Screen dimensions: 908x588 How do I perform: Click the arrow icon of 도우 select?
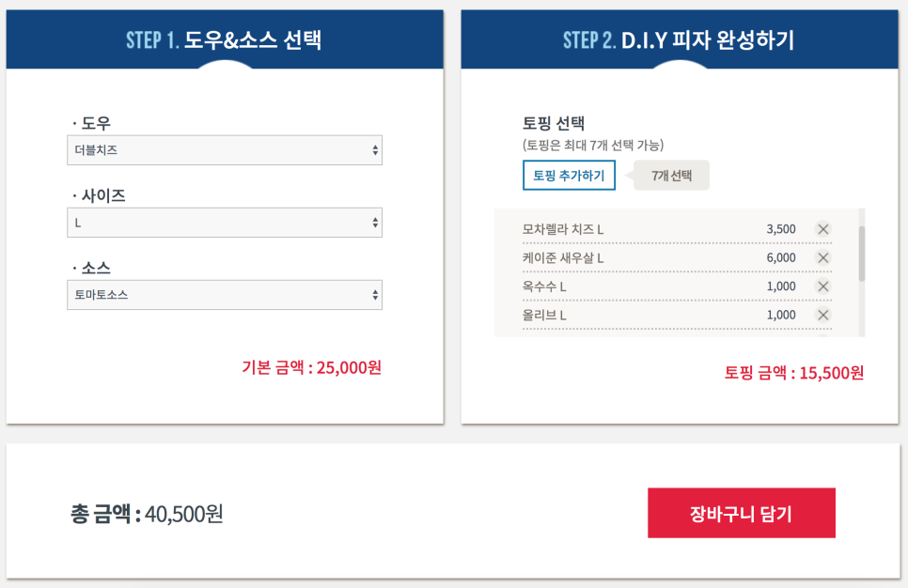375,150
